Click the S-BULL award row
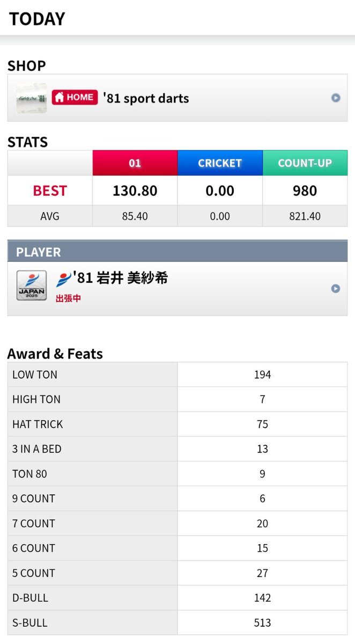The width and height of the screenshot is (355, 644). [x=177, y=623]
